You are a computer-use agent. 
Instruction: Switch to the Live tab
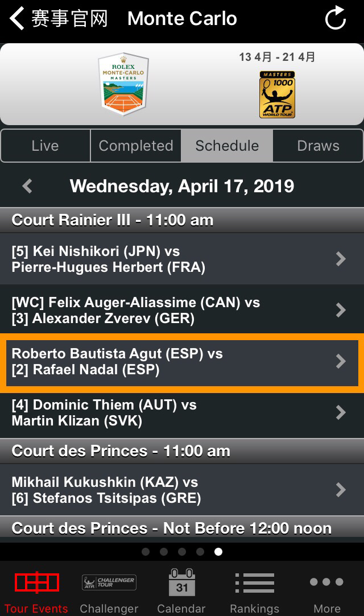[x=45, y=146]
